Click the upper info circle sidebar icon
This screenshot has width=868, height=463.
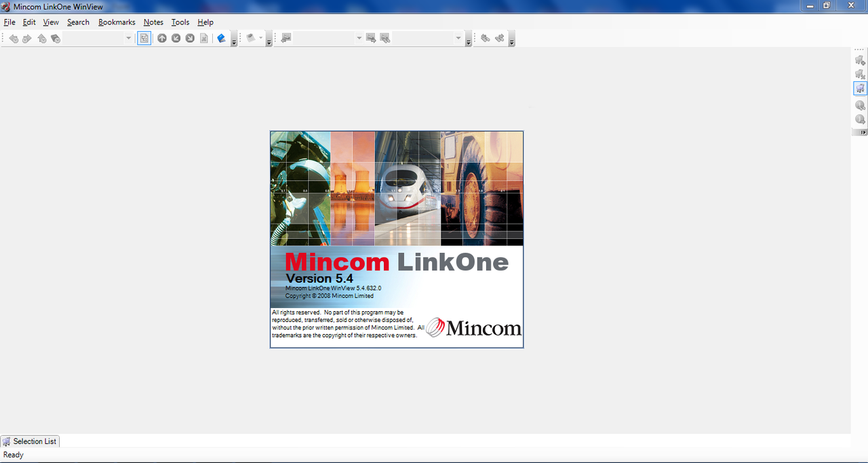860,105
